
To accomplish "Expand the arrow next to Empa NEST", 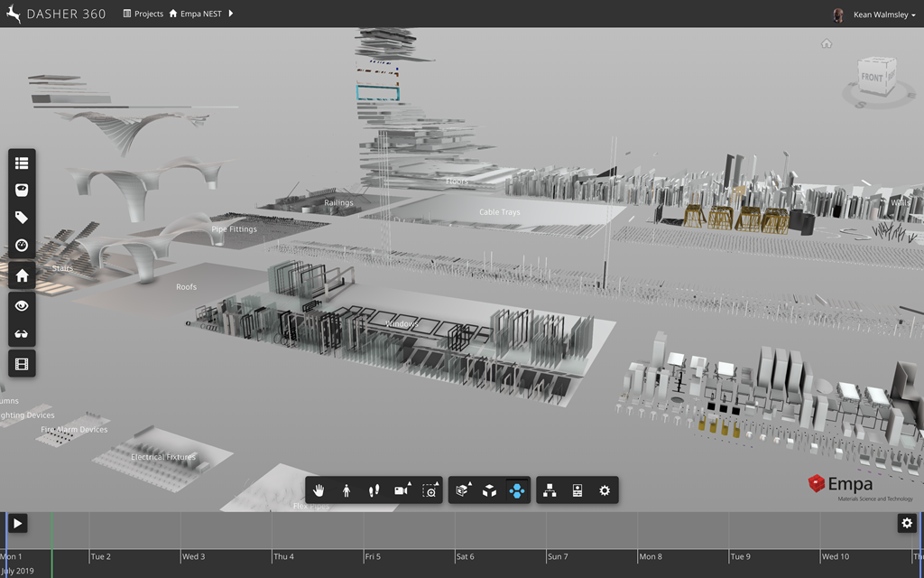I will coord(231,14).
